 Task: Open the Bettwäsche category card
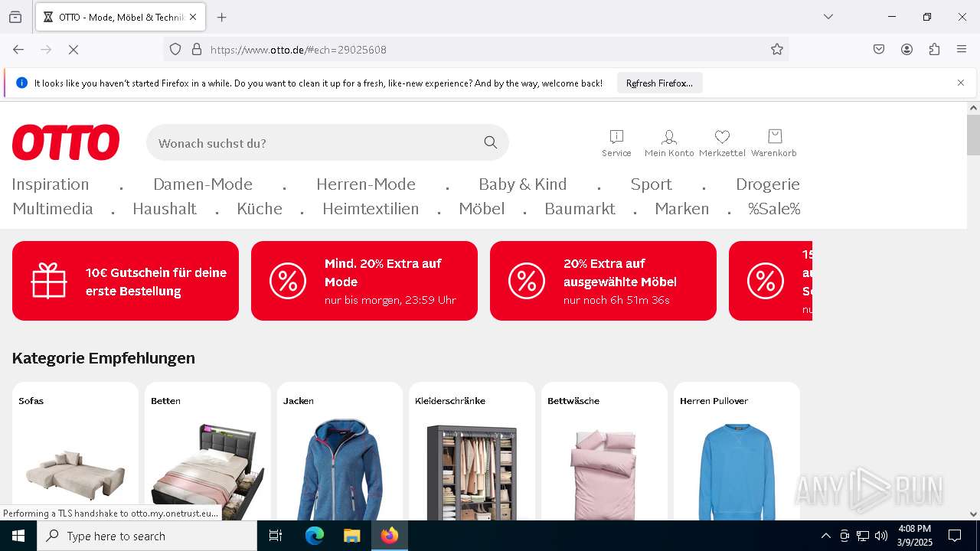click(x=604, y=452)
